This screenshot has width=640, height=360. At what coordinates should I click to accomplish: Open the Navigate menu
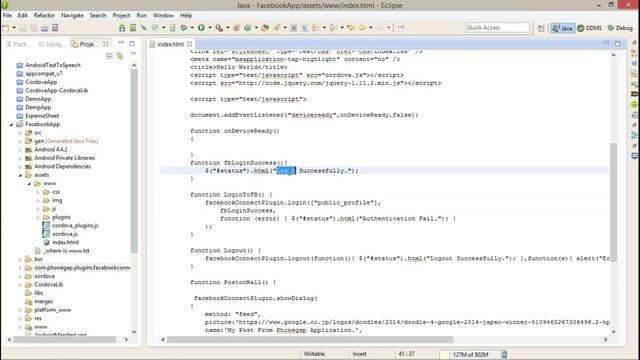(72, 15)
